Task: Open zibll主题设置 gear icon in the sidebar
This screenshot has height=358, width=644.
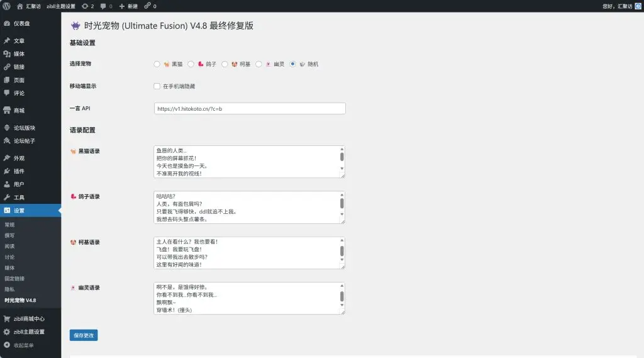Action: pos(7,332)
